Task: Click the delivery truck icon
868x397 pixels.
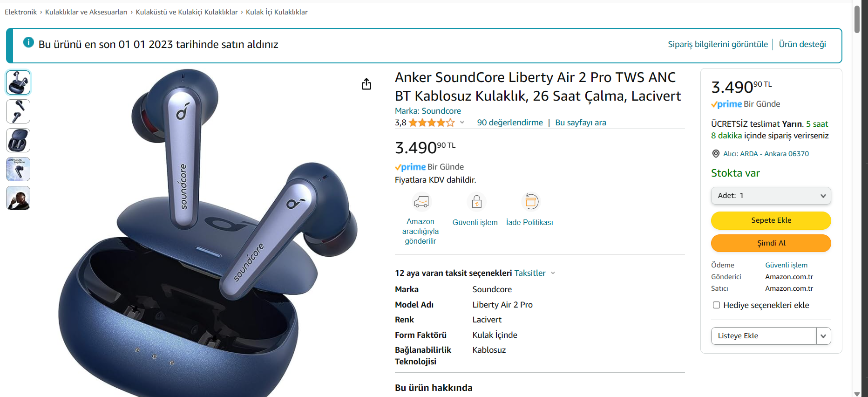Action: pos(421,202)
